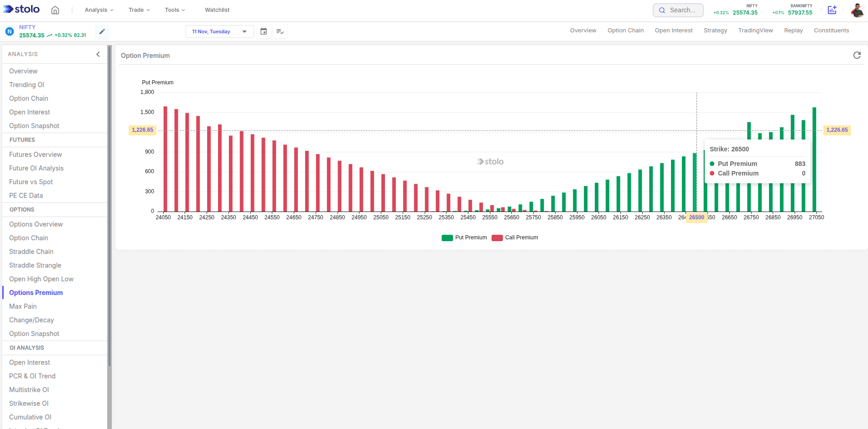Refresh the Option Premium chart

(x=857, y=55)
